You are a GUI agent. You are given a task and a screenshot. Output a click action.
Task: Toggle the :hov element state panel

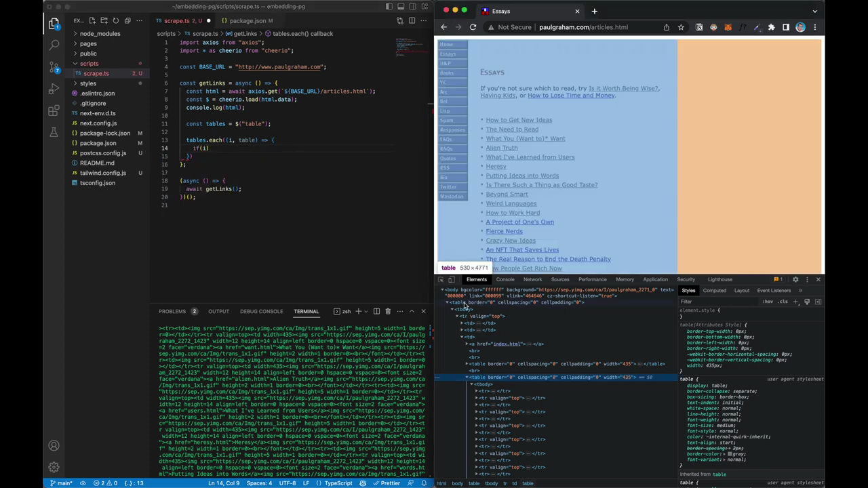point(768,302)
